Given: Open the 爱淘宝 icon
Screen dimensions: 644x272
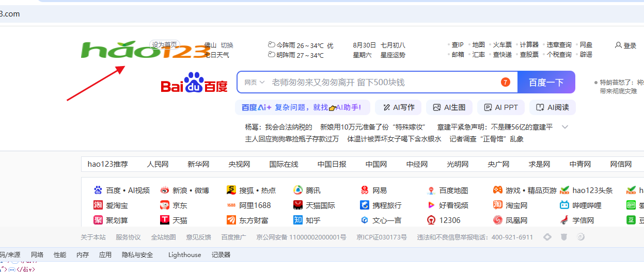Looking at the screenshot, I should (98, 205).
